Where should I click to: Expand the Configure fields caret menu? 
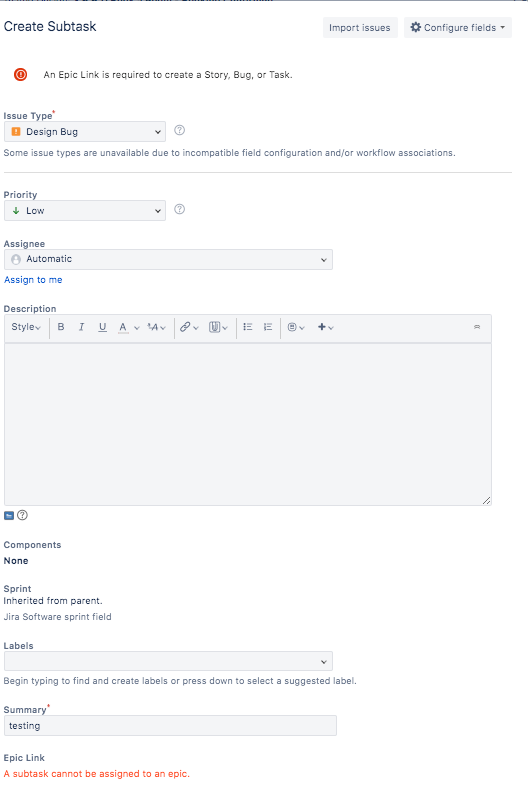(503, 27)
